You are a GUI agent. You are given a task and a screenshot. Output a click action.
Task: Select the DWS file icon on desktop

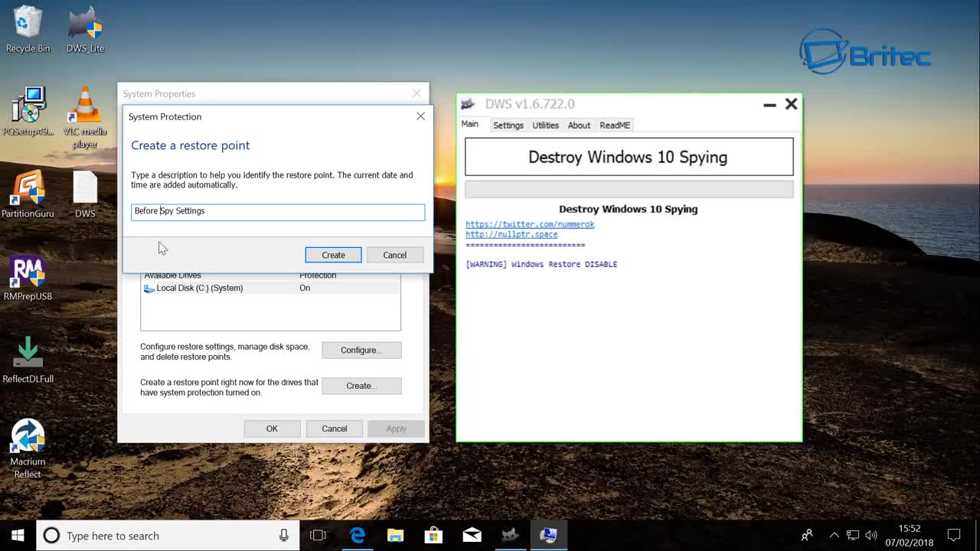[85, 194]
